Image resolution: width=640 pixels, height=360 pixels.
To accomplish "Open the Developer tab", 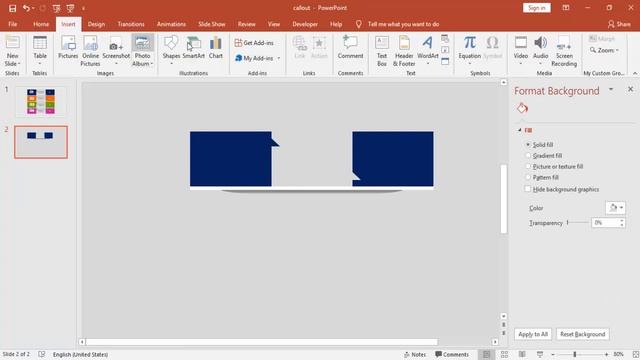I will pyautogui.click(x=305, y=24).
